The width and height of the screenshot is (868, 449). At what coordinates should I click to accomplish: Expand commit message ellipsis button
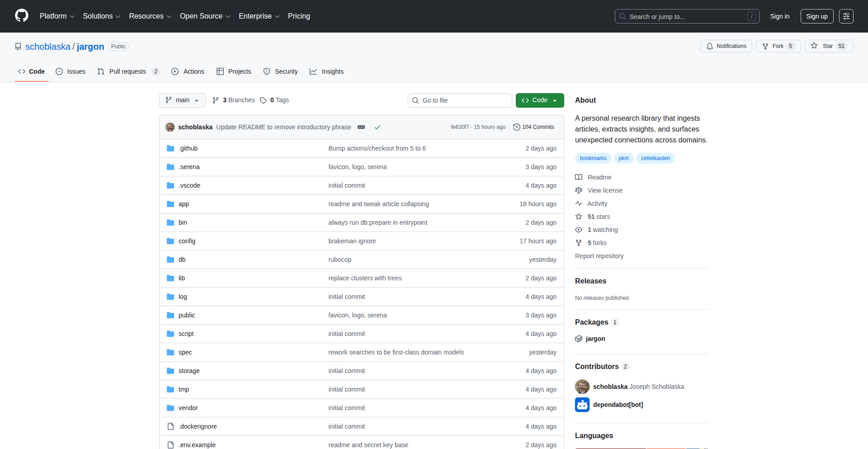tap(361, 127)
